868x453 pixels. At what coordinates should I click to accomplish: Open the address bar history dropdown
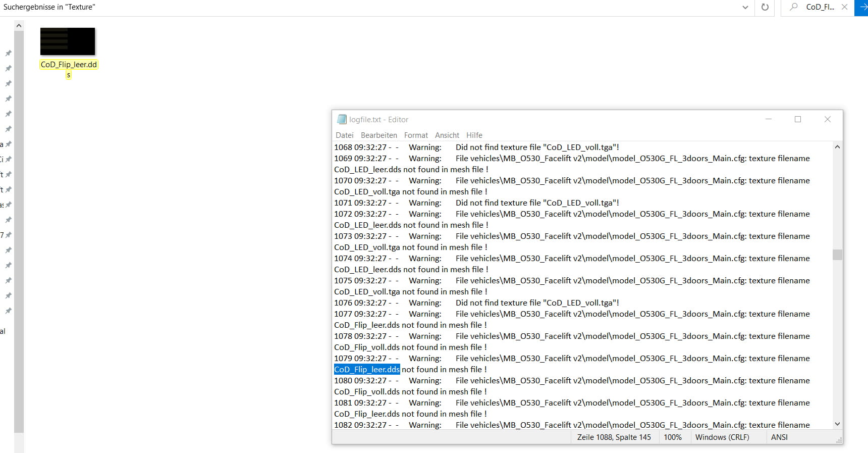click(745, 8)
